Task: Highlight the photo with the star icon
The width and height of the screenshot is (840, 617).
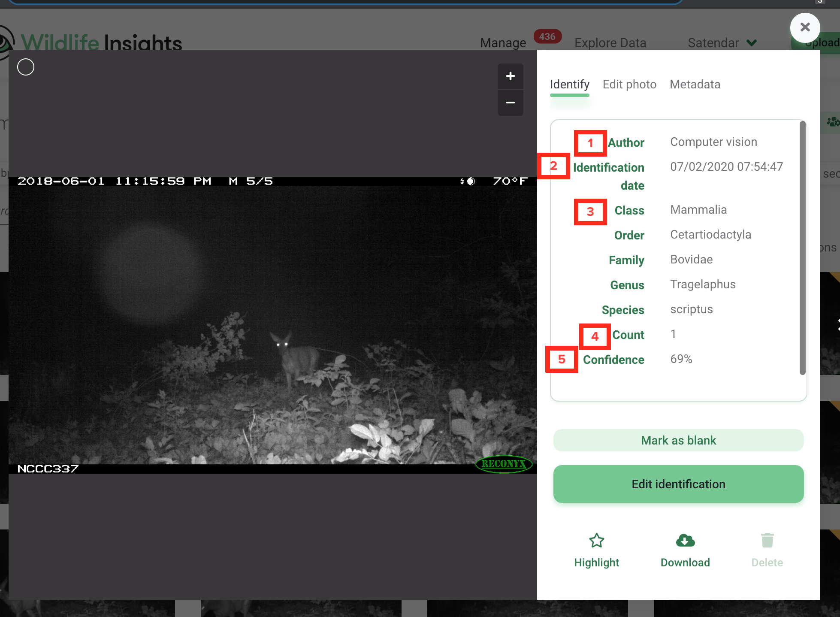Action: tap(596, 550)
